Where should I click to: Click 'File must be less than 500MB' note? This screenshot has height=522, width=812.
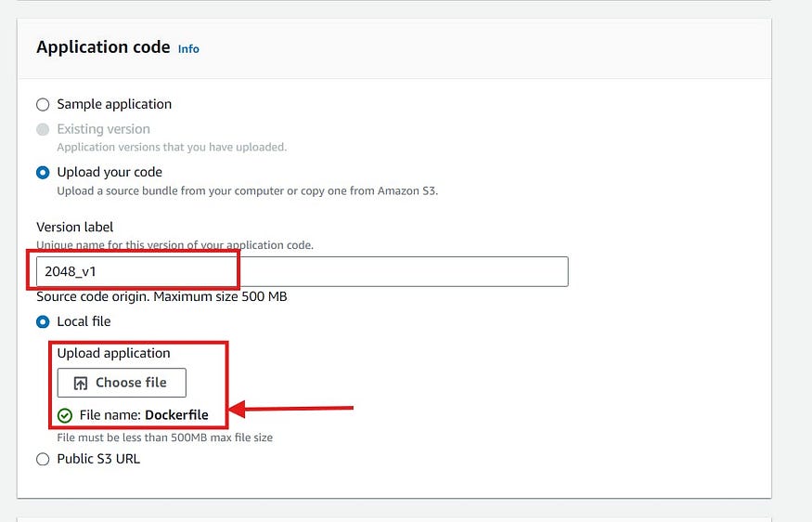pyautogui.click(x=164, y=437)
